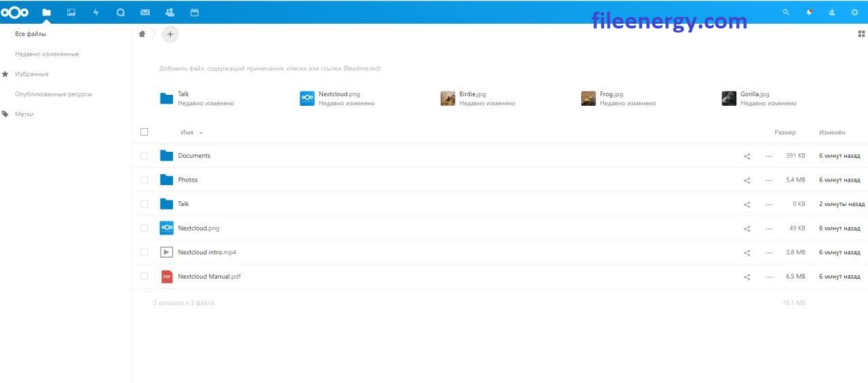Open the Nextcloud logo home link
The width and height of the screenshot is (868, 383).
pyautogui.click(x=15, y=12)
